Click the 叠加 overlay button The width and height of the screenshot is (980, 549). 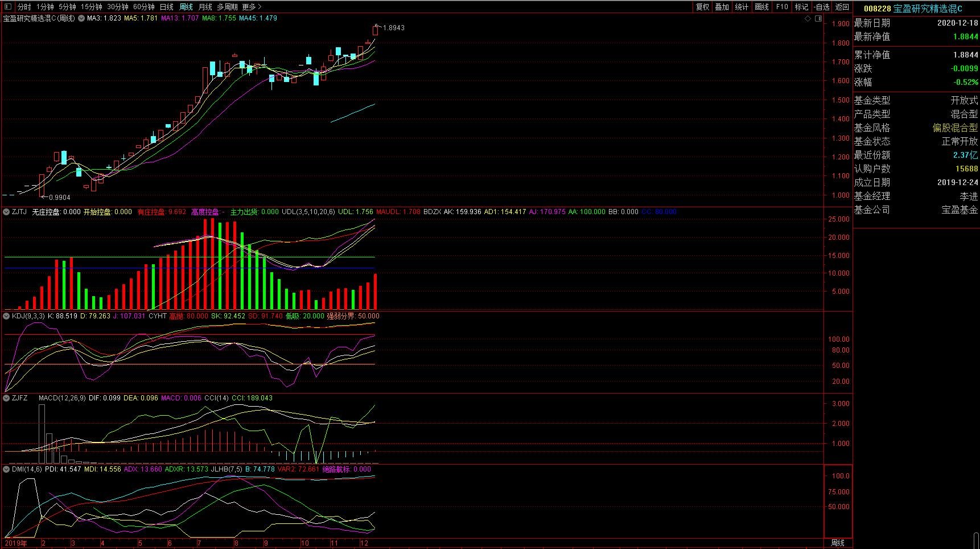[722, 7]
